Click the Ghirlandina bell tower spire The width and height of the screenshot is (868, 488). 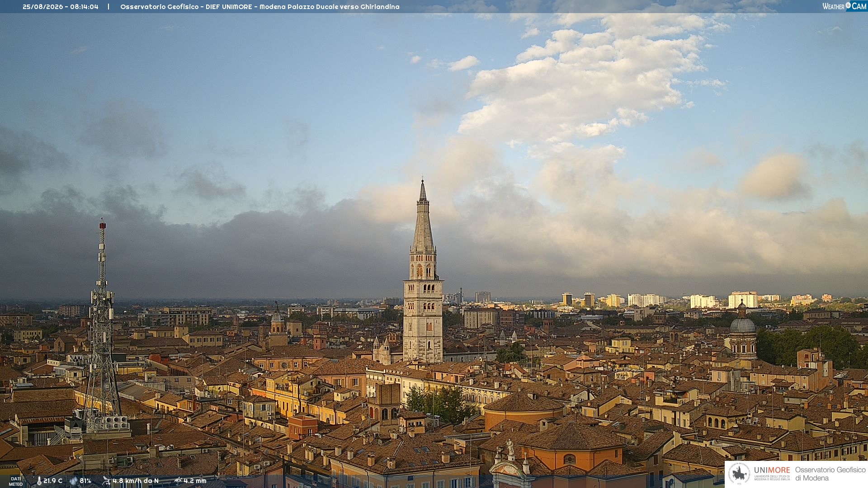[x=423, y=216]
